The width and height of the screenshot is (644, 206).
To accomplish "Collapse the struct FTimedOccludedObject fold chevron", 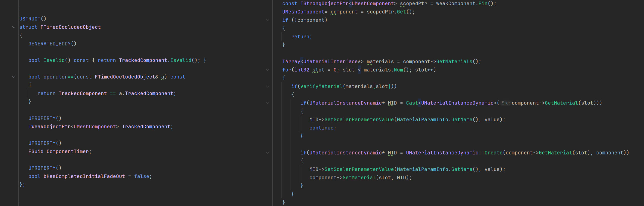I will click(14, 27).
